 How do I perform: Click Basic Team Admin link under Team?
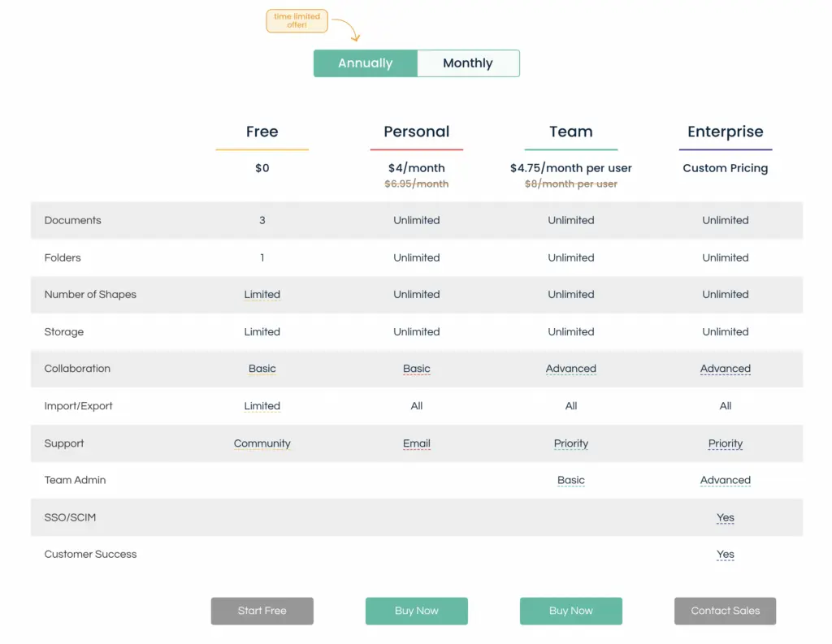[x=571, y=480]
